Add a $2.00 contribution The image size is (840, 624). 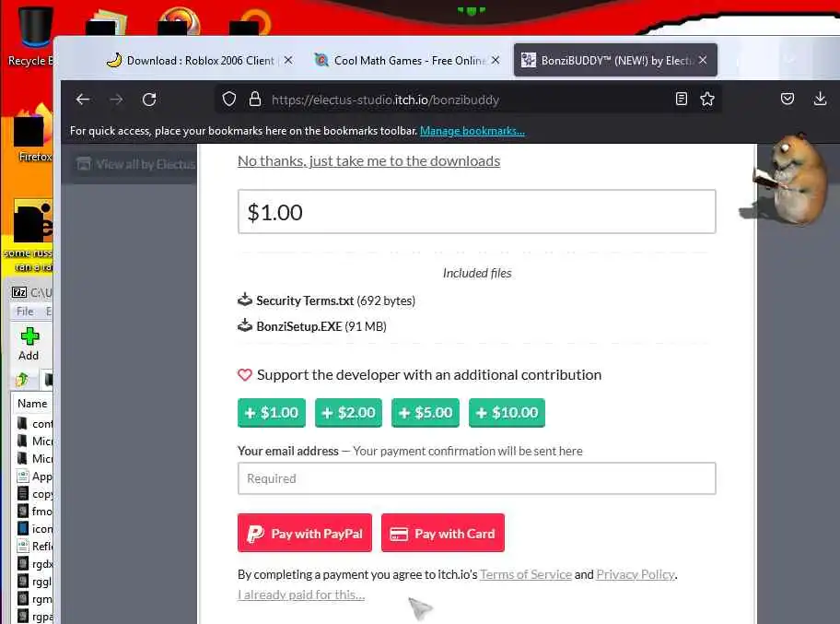(x=349, y=413)
